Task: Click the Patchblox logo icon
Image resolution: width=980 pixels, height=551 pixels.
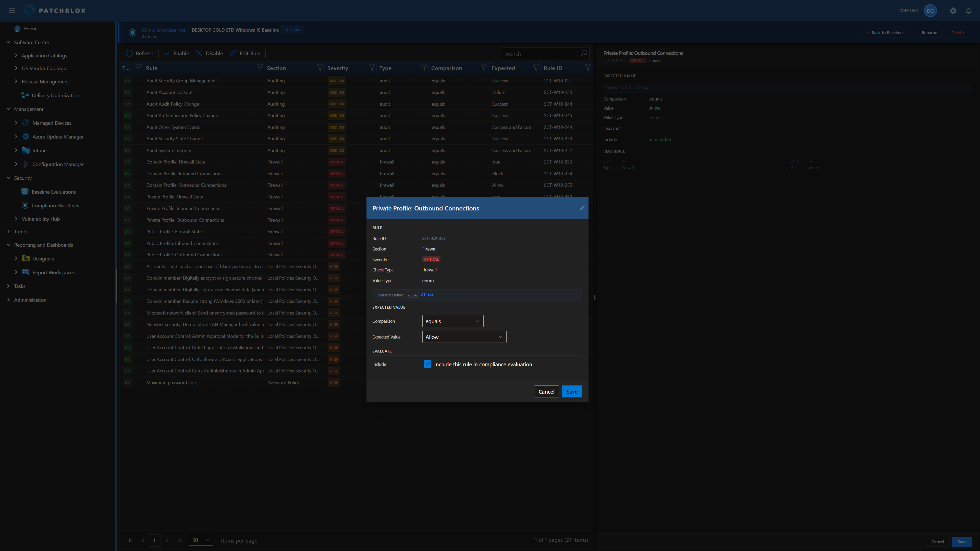Action: coord(29,10)
